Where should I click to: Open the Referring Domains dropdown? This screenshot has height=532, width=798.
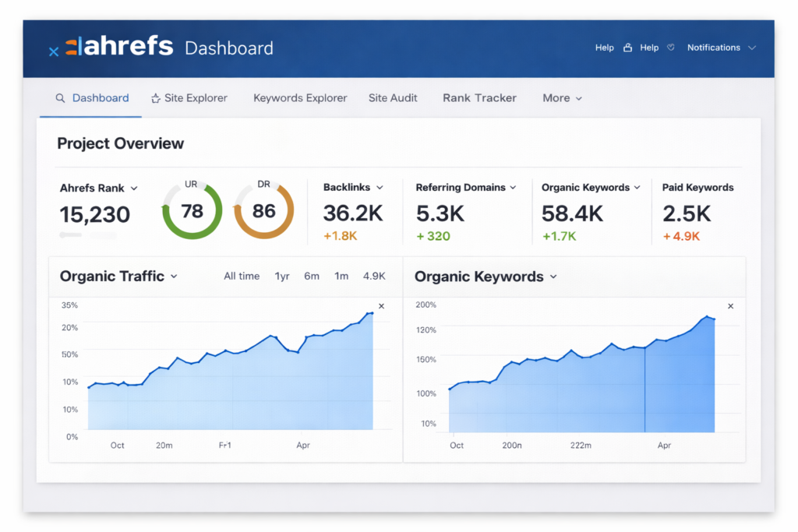466,188
